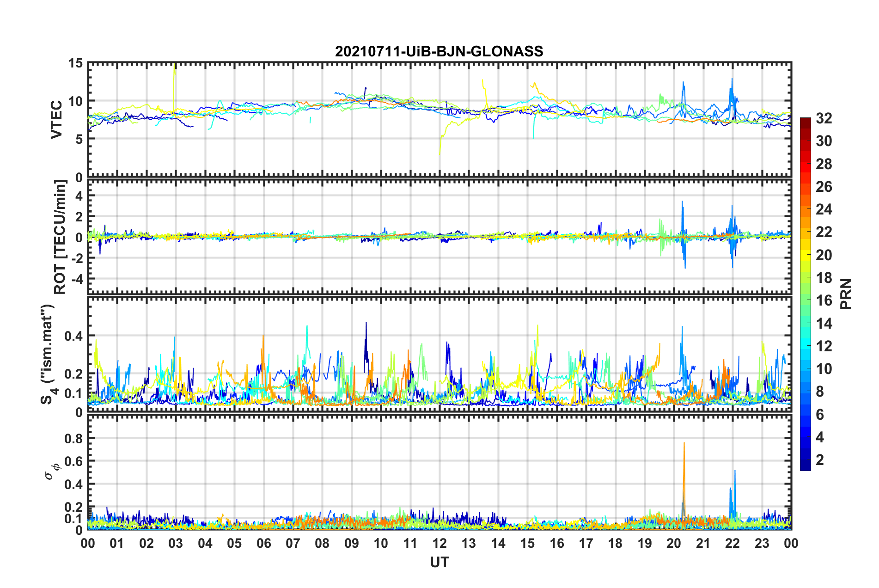879x588 pixels.
Task: Select the 23 hour label on UT axis
Action: [762, 543]
